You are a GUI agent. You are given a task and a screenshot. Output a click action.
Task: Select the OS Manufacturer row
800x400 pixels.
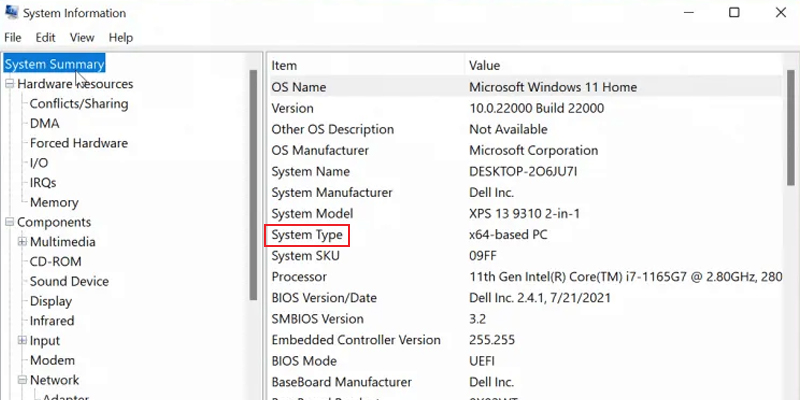(525, 151)
